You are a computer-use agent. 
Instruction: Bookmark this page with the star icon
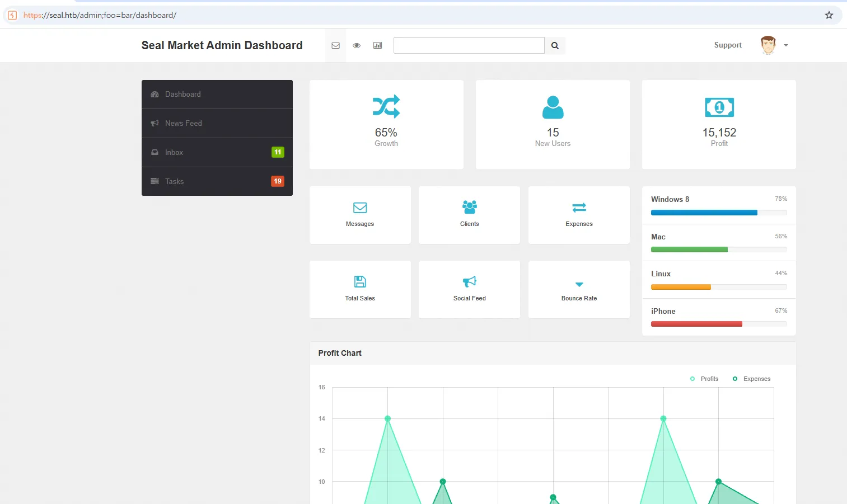(829, 15)
